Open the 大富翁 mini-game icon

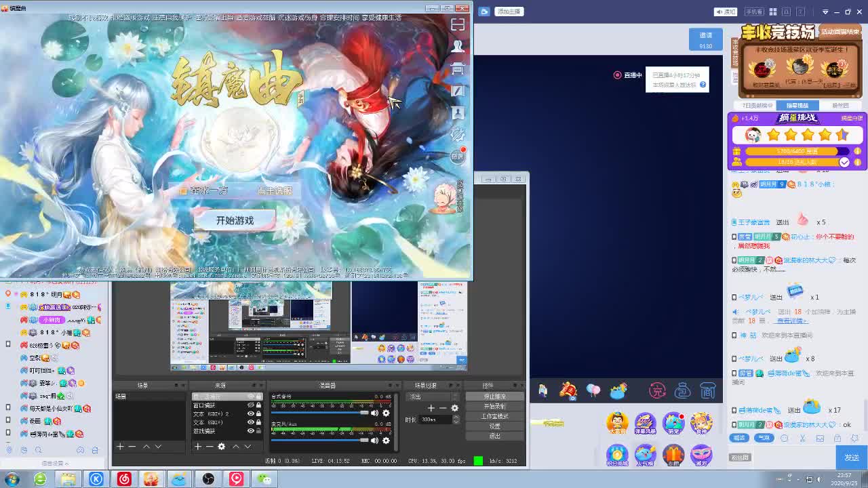point(617,423)
